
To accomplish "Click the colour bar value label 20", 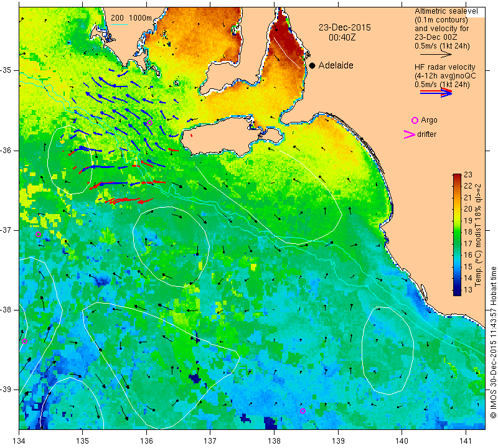I will [468, 209].
